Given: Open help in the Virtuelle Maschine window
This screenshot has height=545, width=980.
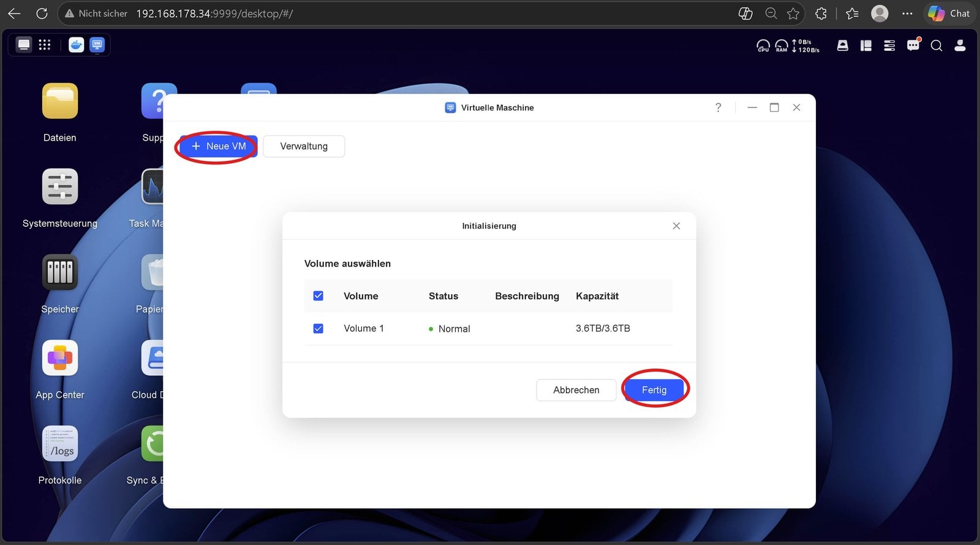Looking at the screenshot, I should tap(718, 107).
